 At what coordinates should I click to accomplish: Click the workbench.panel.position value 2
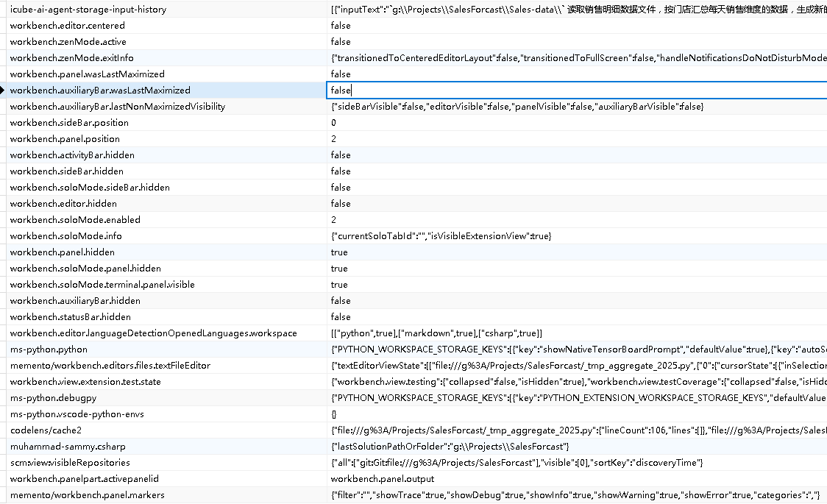[334, 139]
